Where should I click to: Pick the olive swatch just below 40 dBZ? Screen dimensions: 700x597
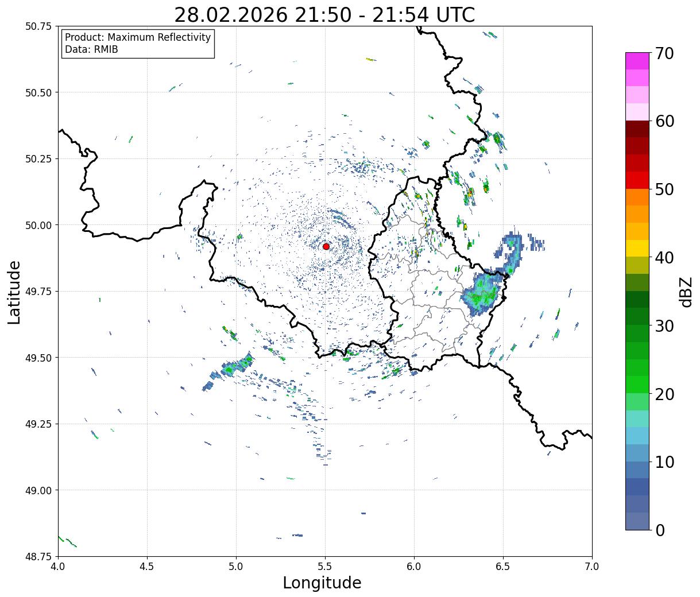(637, 265)
